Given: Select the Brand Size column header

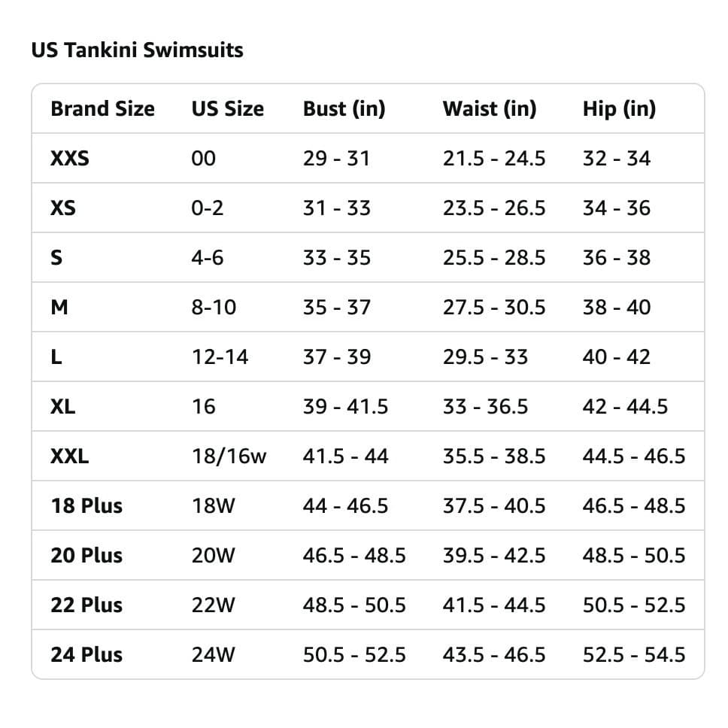Looking at the screenshot, I should tap(102, 108).
